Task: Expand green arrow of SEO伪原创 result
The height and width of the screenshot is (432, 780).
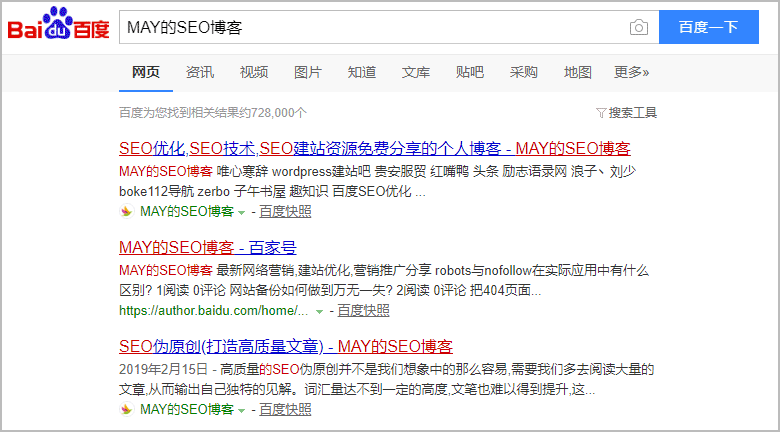Action: pyautogui.click(x=241, y=411)
